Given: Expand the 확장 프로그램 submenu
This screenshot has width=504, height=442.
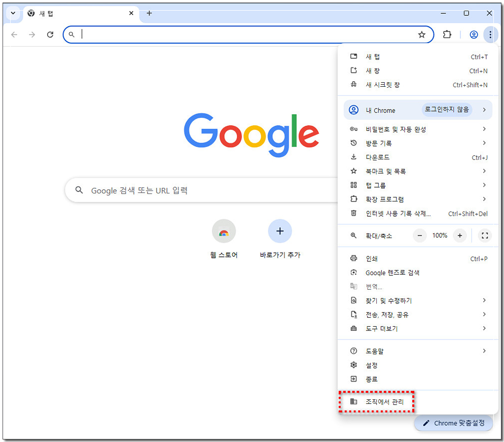Looking at the screenshot, I should (x=418, y=199).
